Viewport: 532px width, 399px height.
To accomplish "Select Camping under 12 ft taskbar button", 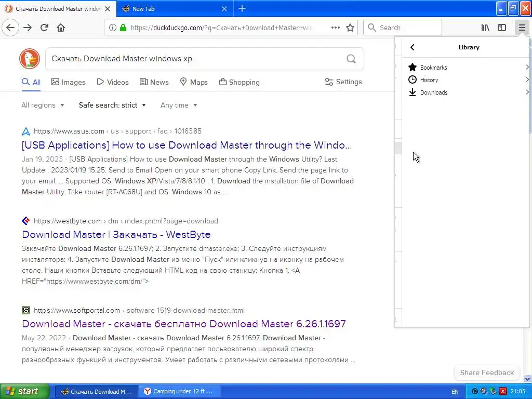I will click(179, 392).
